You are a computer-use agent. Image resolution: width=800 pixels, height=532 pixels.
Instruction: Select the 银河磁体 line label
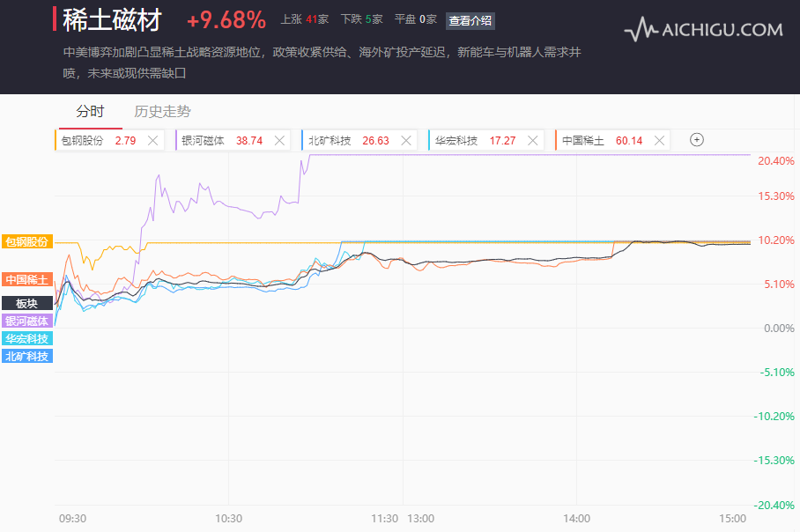[26, 321]
